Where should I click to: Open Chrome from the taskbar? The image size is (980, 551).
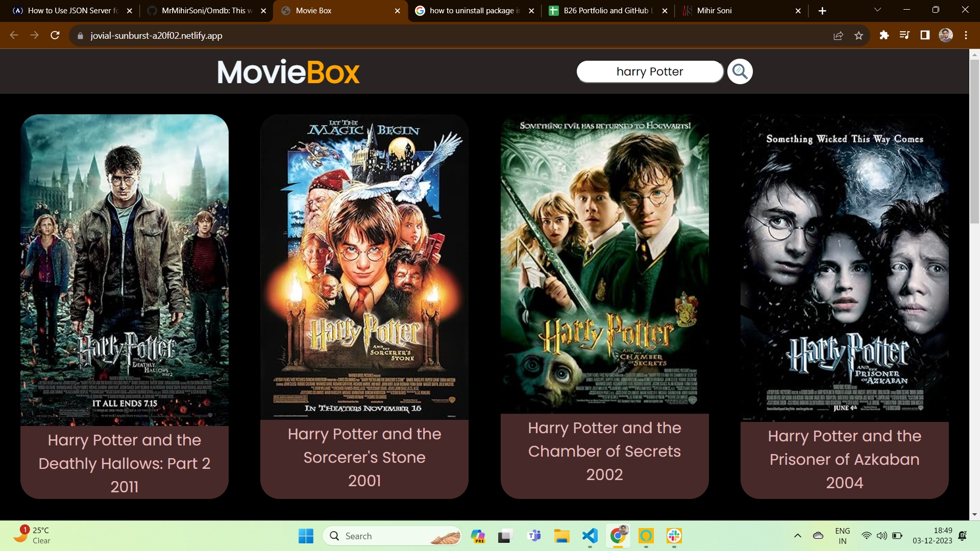pos(618,536)
